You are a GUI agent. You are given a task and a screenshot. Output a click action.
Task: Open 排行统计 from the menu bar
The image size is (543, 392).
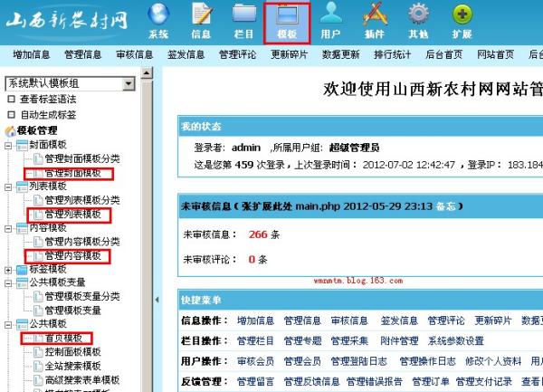coord(393,54)
